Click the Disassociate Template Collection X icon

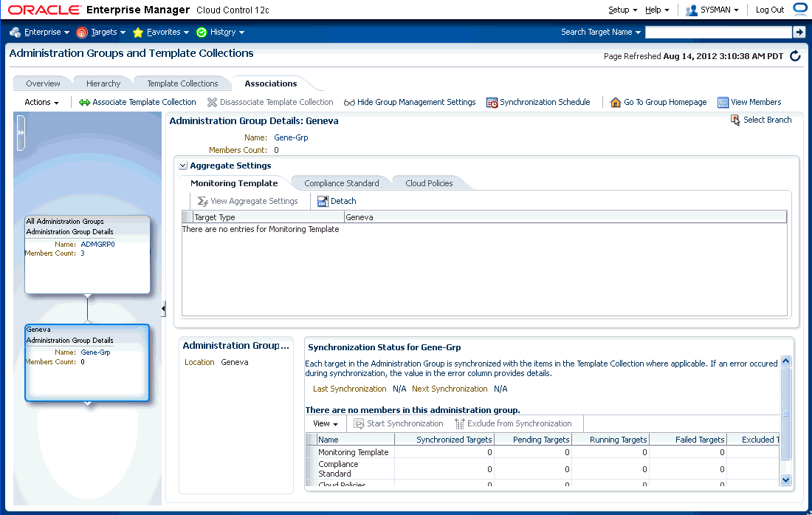[212, 102]
